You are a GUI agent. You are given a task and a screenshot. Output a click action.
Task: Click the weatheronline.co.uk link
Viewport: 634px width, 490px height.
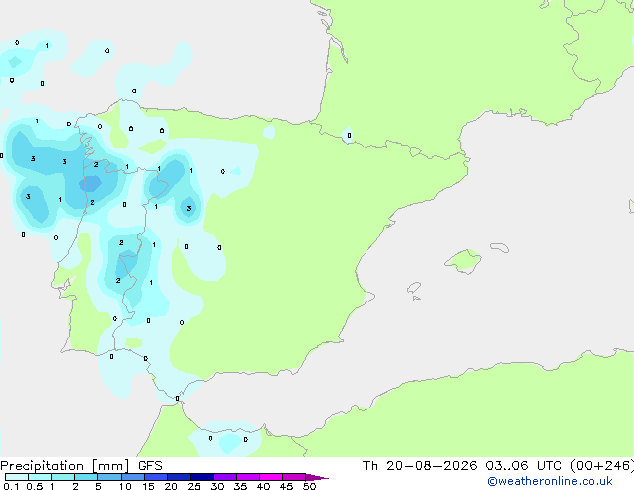550,481
